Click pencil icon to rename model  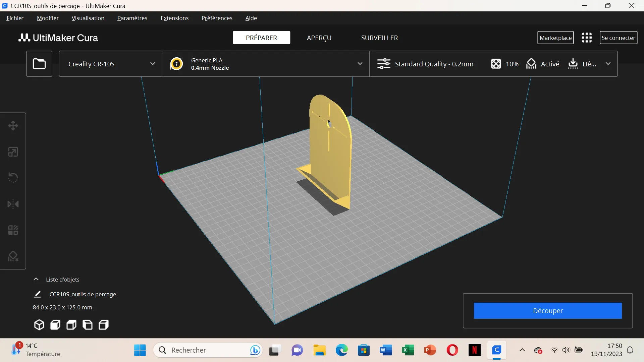coord(37,294)
